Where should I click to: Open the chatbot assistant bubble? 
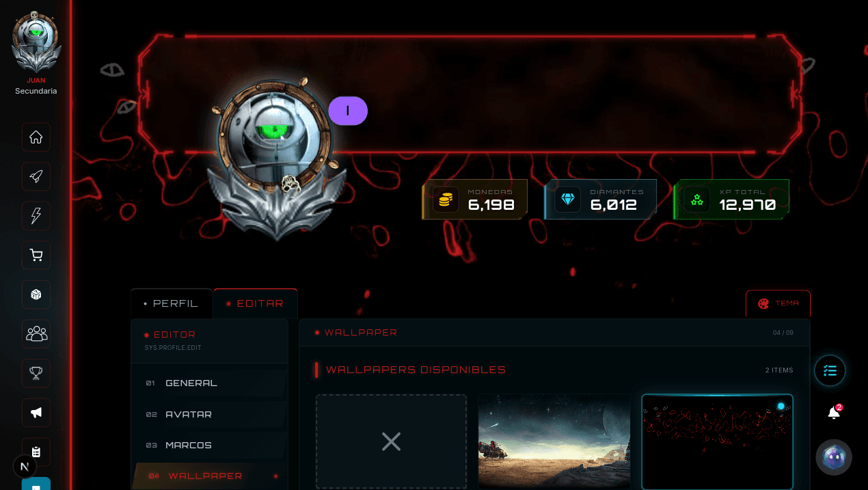click(x=834, y=457)
